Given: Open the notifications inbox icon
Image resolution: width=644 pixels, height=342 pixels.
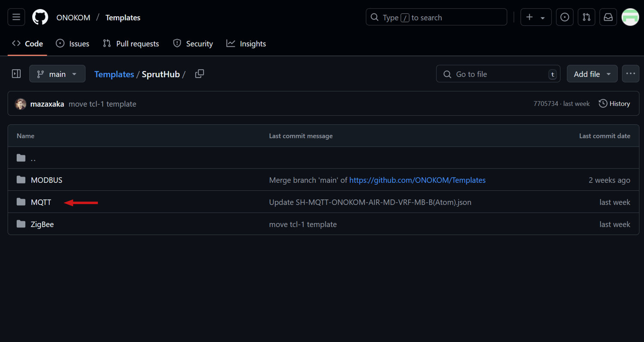Looking at the screenshot, I should (x=608, y=17).
